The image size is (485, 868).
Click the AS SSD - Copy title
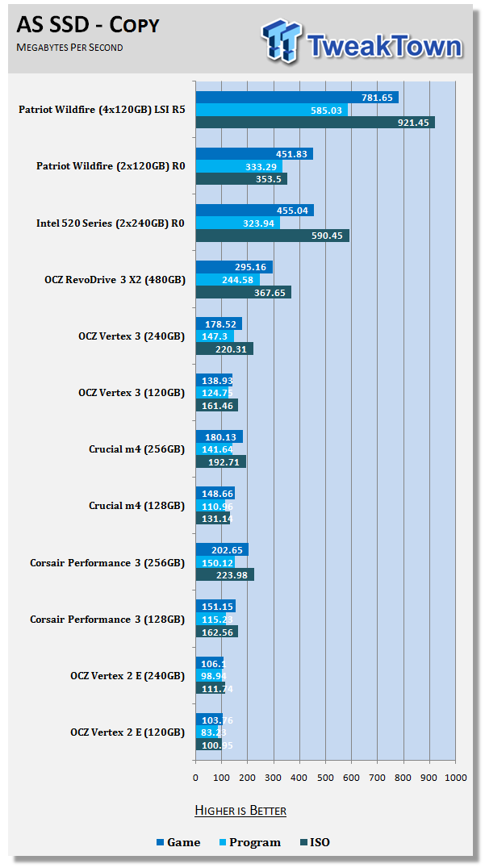[88, 24]
